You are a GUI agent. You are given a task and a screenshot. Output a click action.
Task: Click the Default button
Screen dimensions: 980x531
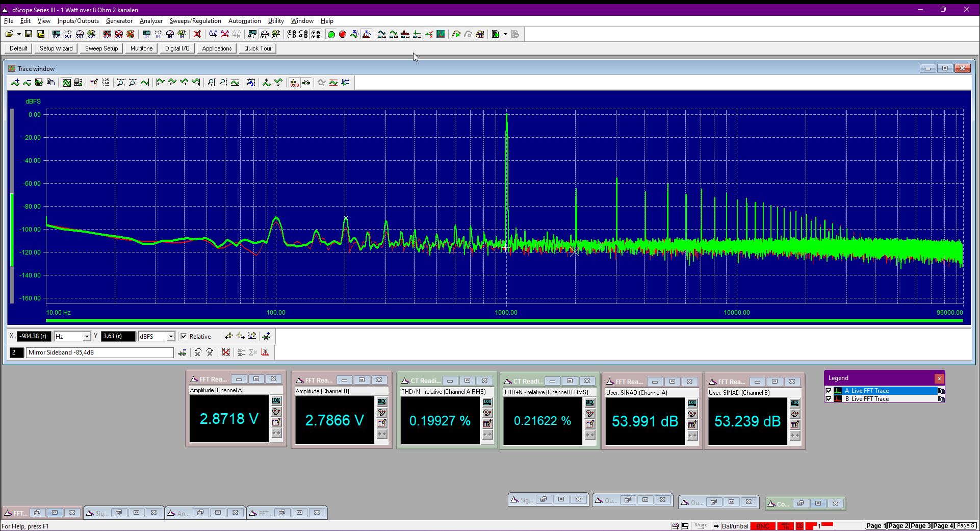pos(18,48)
